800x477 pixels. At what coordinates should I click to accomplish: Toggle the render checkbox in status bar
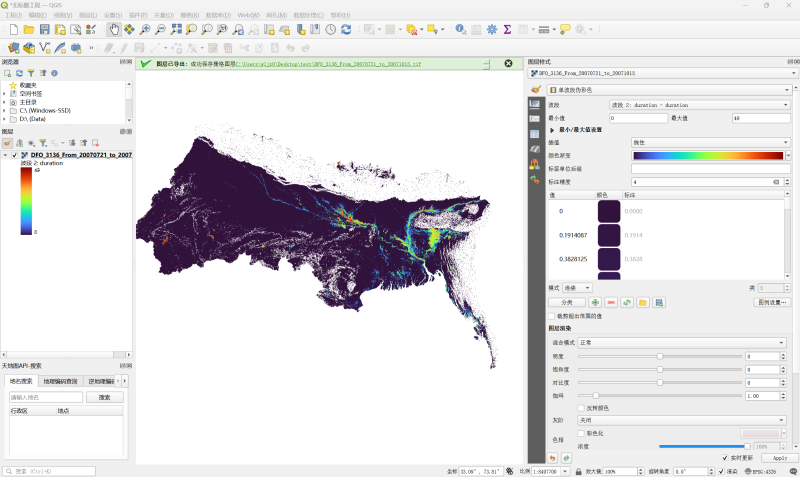click(721, 471)
